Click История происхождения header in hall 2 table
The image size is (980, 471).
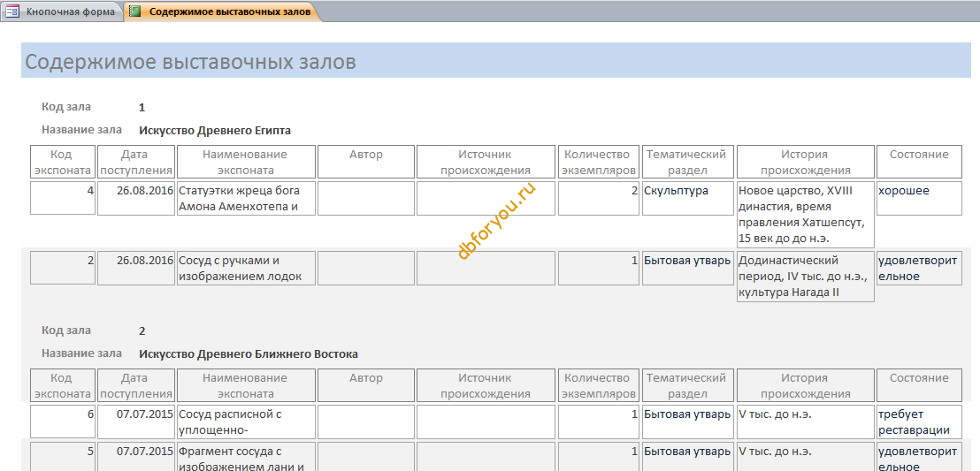[x=805, y=385]
